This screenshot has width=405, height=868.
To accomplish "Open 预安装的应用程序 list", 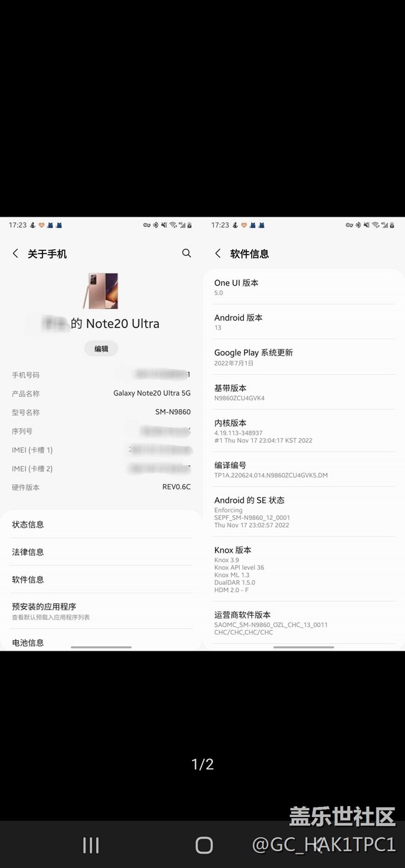I will click(x=101, y=611).
